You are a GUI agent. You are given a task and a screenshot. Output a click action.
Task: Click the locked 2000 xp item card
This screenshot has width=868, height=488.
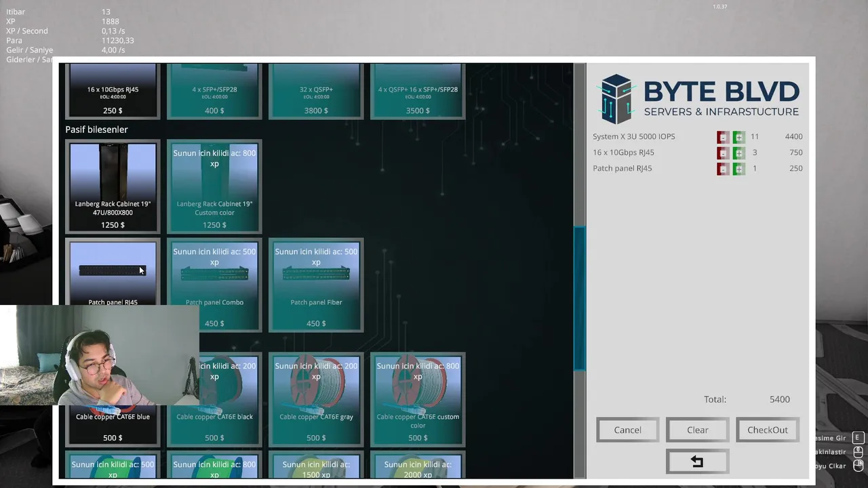[x=418, y=466]
